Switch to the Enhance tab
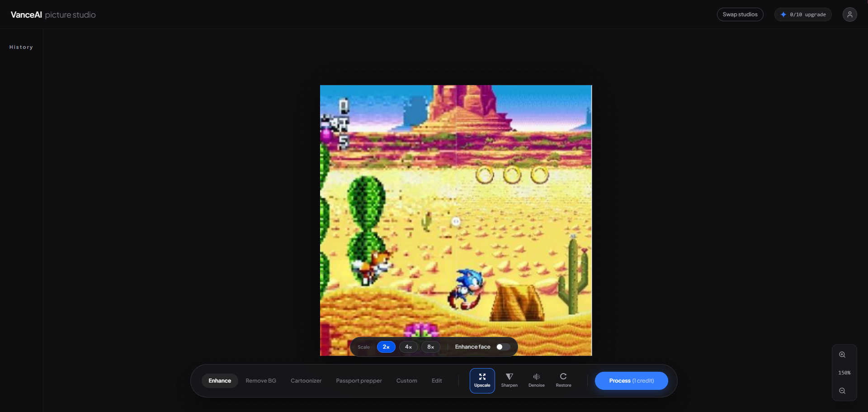Screen dimensions: 868x412 pyautogui.click(x=220, y=381)
